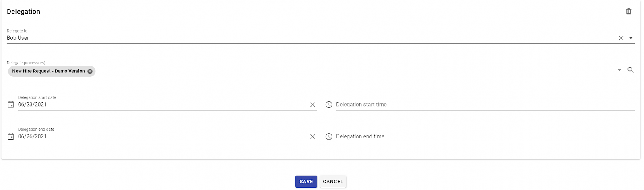Focus the Delegation end time field
The height and width of the screenshot is (190, 644).
click(x=485, y=137)
